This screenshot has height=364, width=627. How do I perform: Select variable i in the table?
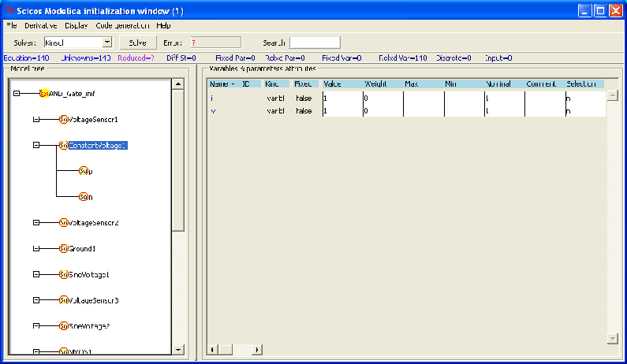(212, 98)
